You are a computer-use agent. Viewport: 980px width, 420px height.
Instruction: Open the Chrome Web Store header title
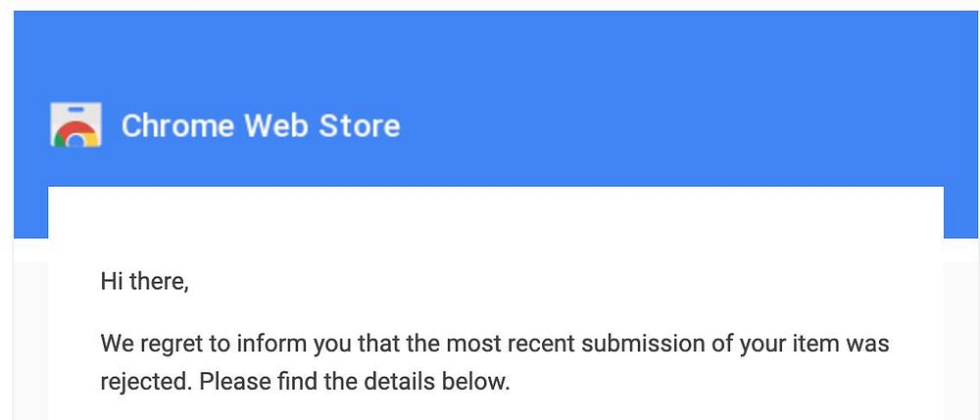coord(261,125)
